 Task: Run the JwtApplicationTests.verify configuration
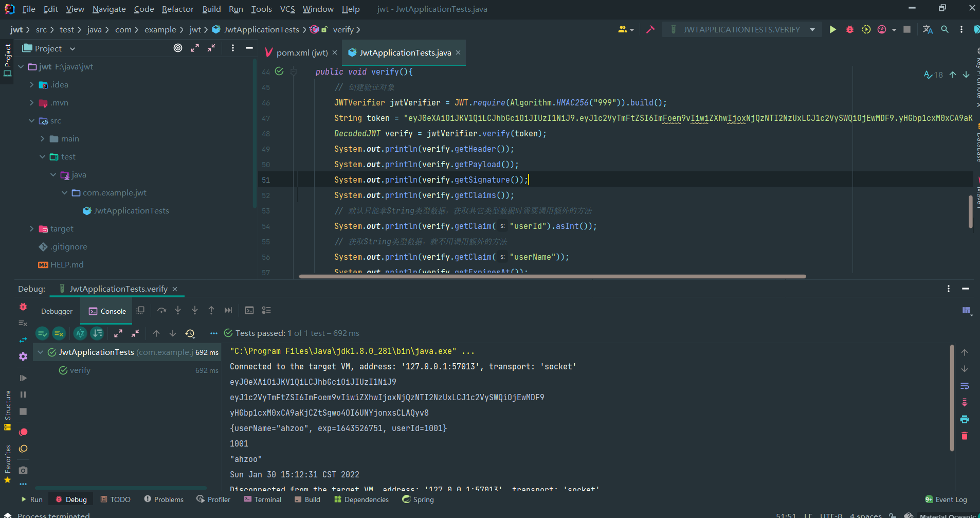tap(832, 30)
